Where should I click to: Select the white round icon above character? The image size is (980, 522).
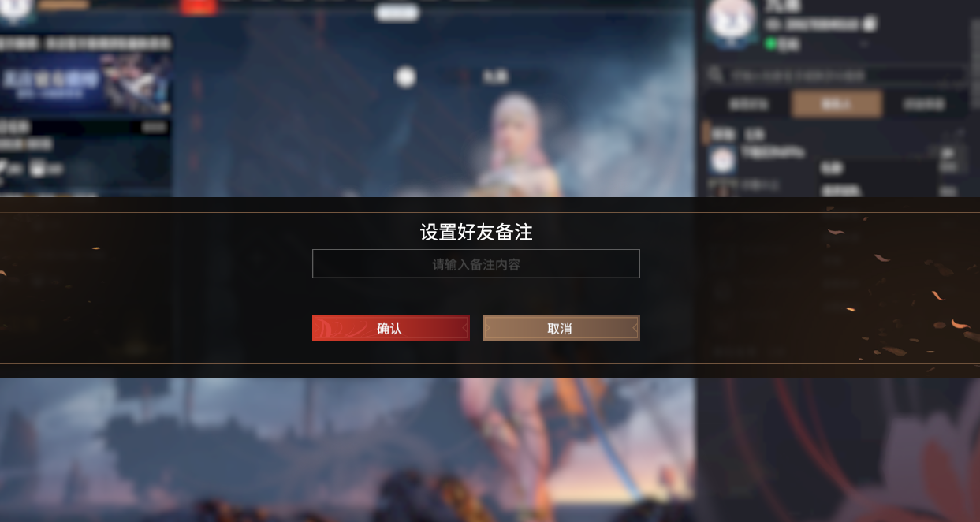click(x=405, y=77)
